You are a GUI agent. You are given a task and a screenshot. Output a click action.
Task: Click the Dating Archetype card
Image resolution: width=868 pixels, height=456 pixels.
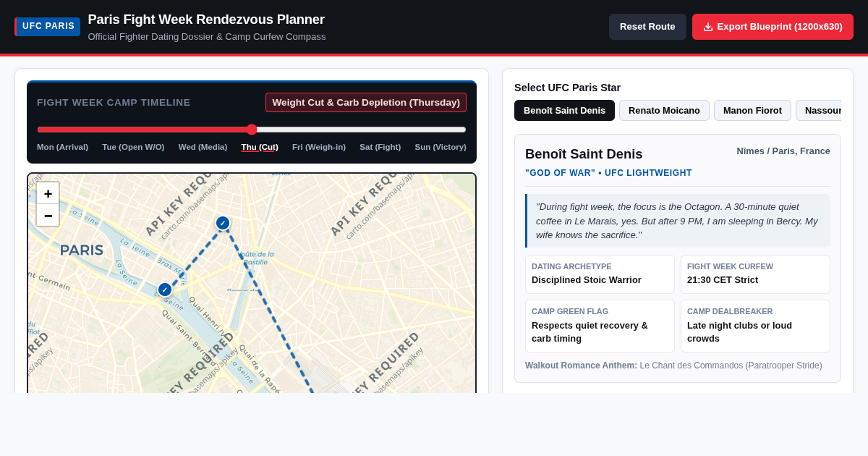coord(600,274)
